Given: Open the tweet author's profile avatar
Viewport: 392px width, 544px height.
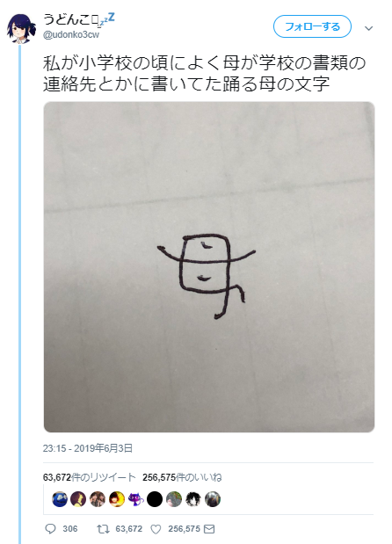Looking at the screenshot, I should [x=21, y=28].
